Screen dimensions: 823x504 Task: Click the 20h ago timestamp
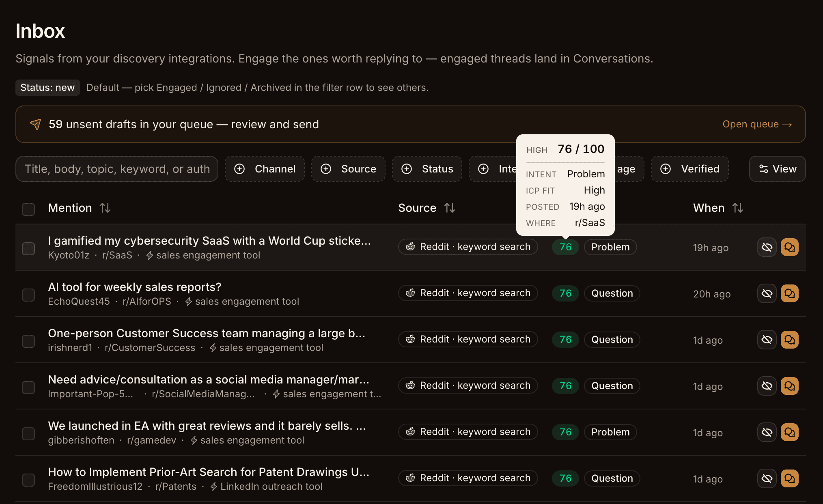point(712,294)
